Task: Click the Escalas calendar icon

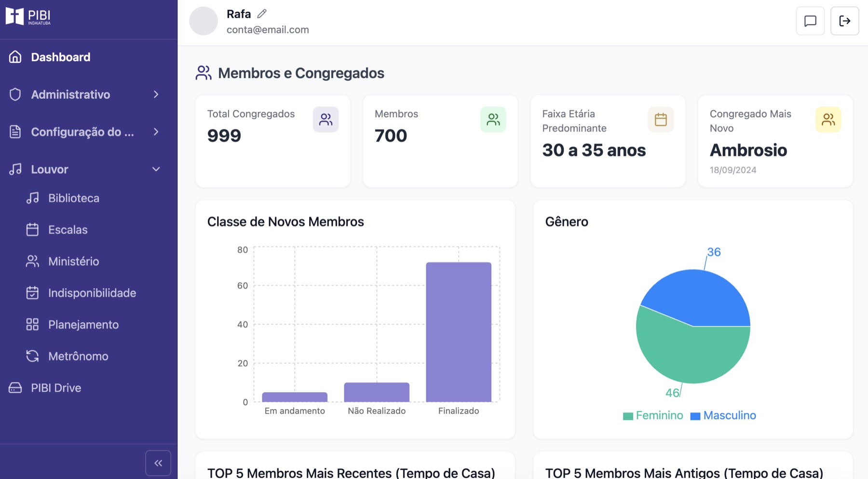Action: click(32, 230)
